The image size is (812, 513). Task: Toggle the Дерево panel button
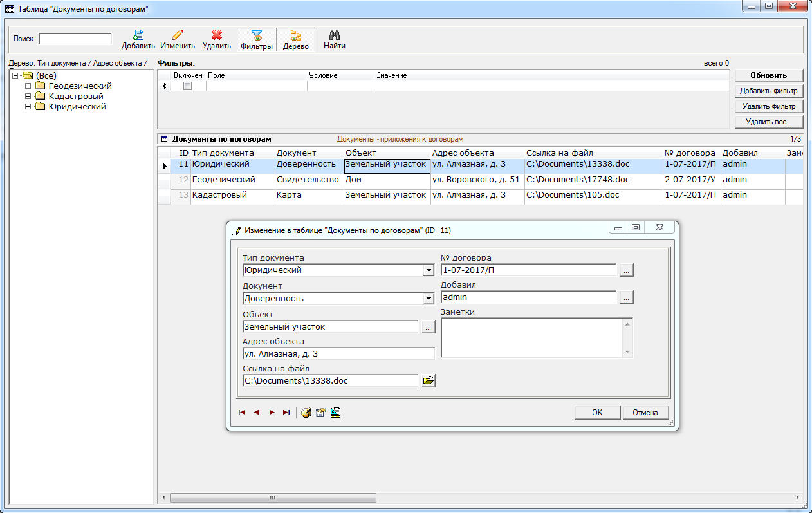[295, 39]
